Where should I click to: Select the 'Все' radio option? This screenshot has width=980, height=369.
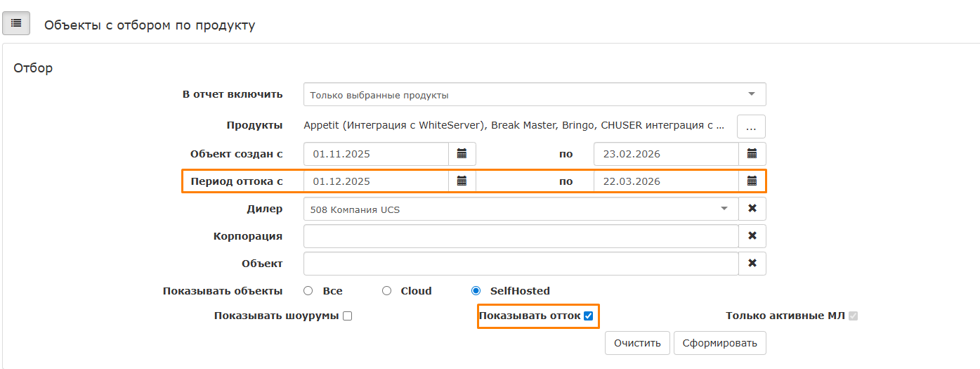tap(308, 291)
